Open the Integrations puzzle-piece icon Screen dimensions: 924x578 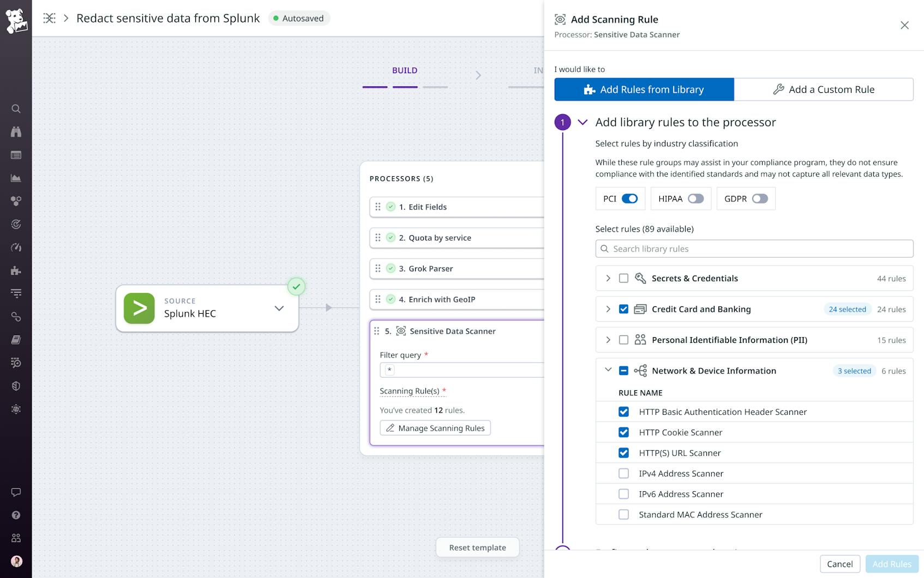click(x=16, y=270)
